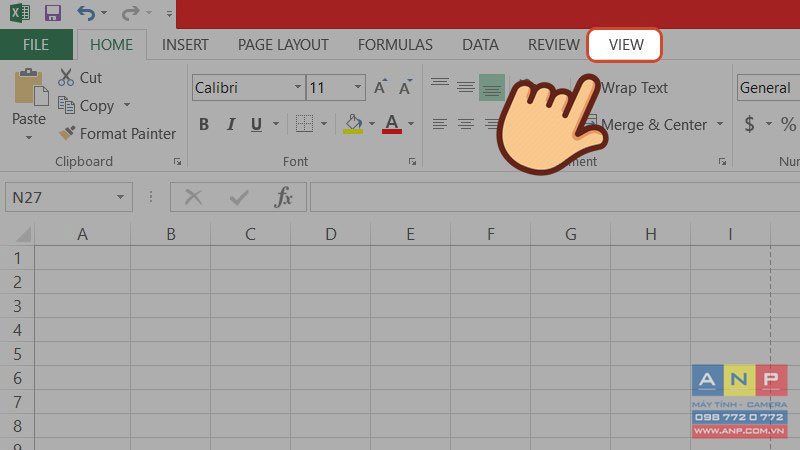Expand underline style options arrow
Screen dimensions: 800x450
tap(276, 124)
